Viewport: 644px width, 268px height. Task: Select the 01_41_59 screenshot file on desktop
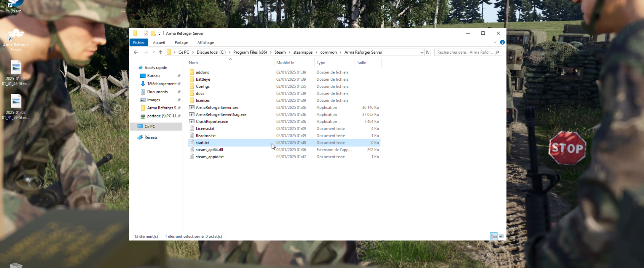click(x=16, y=106)
